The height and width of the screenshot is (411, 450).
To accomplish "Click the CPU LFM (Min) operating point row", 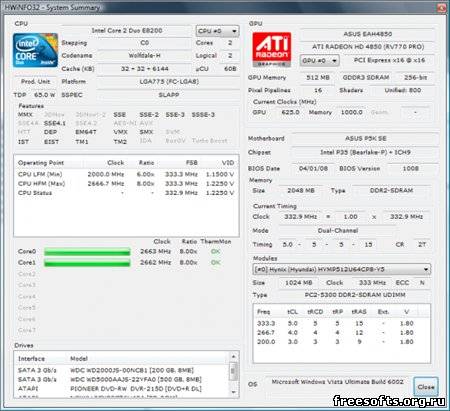I will point(126,174).
